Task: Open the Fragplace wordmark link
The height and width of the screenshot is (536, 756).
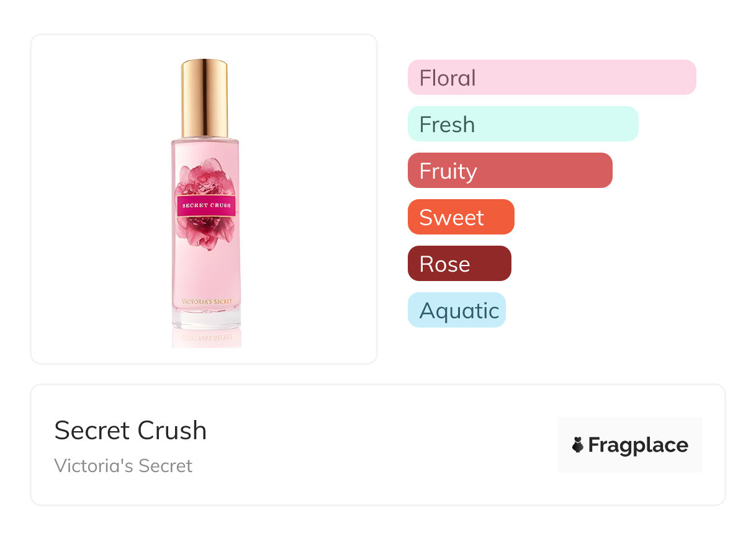Action: (x=638, y=445)
